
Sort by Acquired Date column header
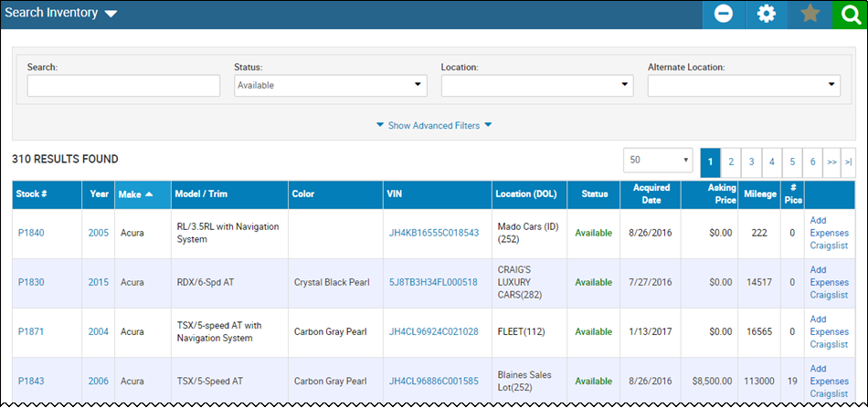tap(651, 194)
